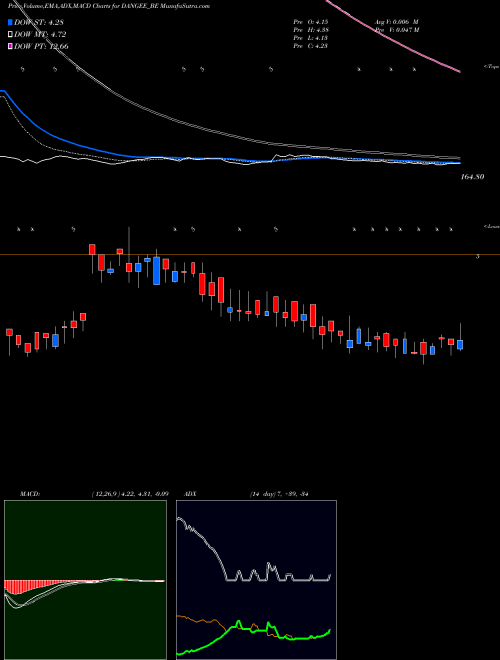This screenshot has height=660, width=500.
Task: Click the white DOW MT legend swatch
Action: [11, 34]
